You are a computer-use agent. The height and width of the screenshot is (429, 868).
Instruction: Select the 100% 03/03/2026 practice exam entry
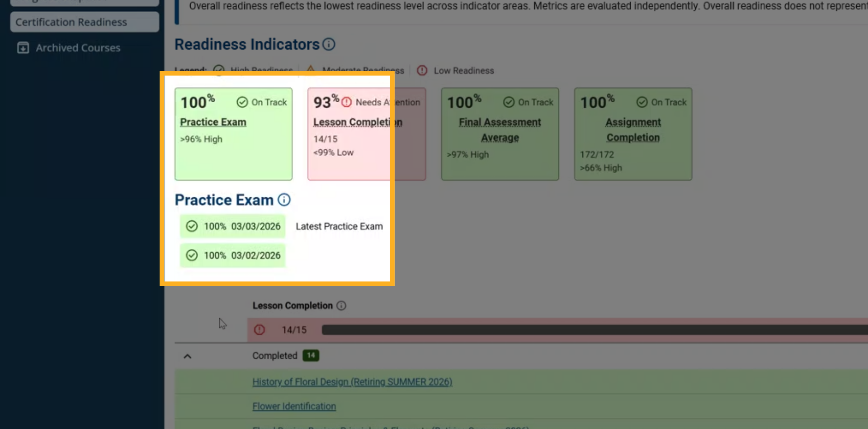pos(233,226)
